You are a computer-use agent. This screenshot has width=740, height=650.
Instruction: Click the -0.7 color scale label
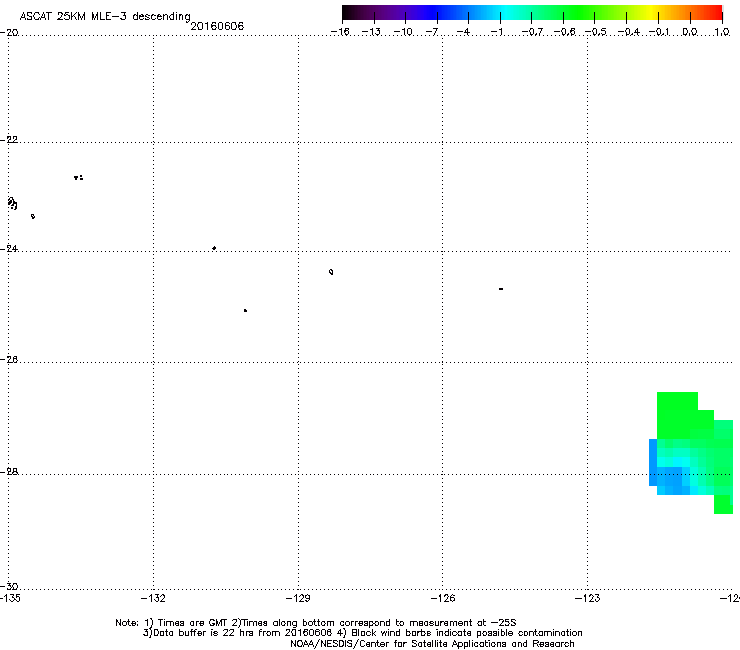[532, 32]
